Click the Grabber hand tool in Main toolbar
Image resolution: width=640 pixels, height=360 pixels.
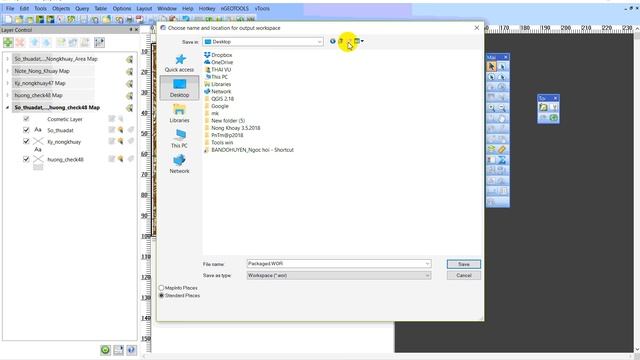[502, 118]
